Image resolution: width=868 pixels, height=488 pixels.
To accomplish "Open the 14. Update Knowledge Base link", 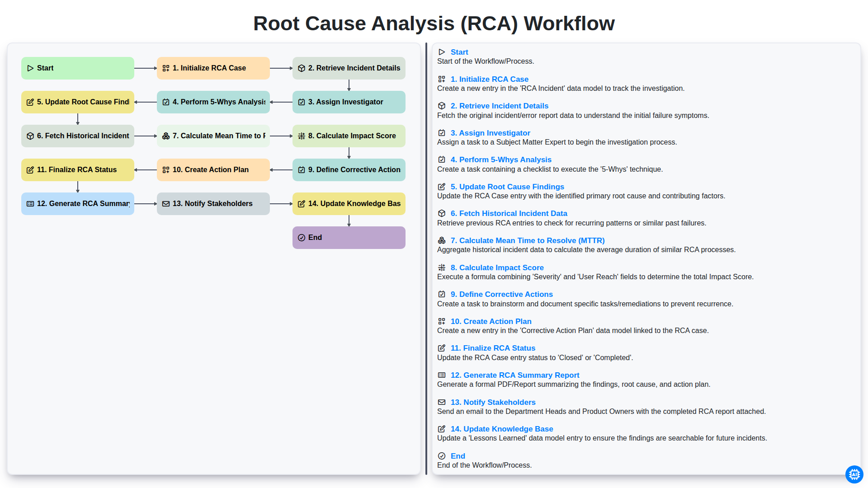I will [502, 429].
